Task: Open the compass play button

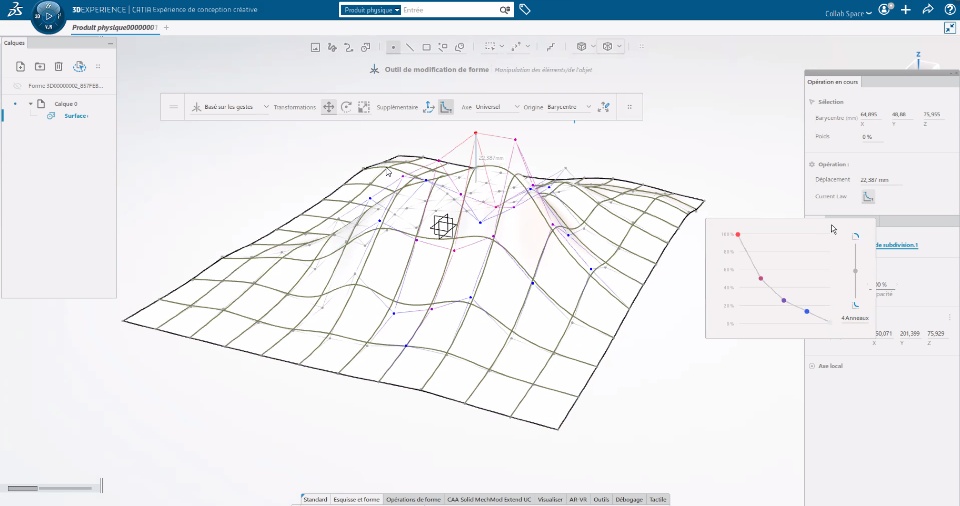Action: pyautogui.click(x=49, y=16)
